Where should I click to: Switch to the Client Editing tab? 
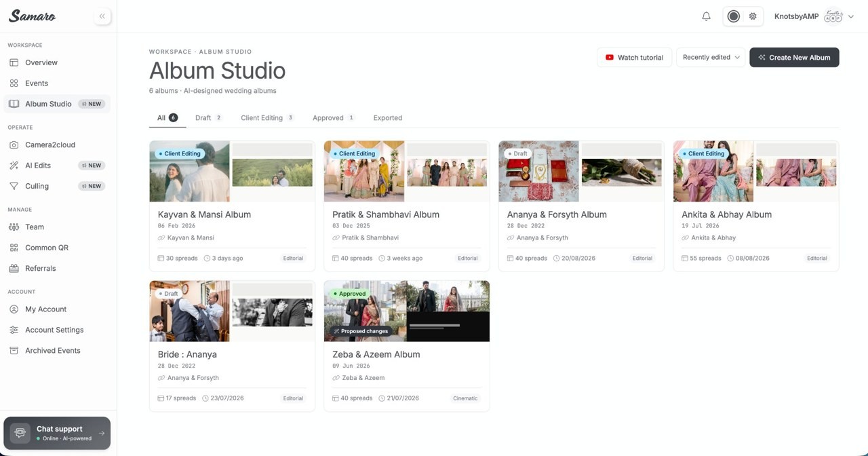pos(267,117)
